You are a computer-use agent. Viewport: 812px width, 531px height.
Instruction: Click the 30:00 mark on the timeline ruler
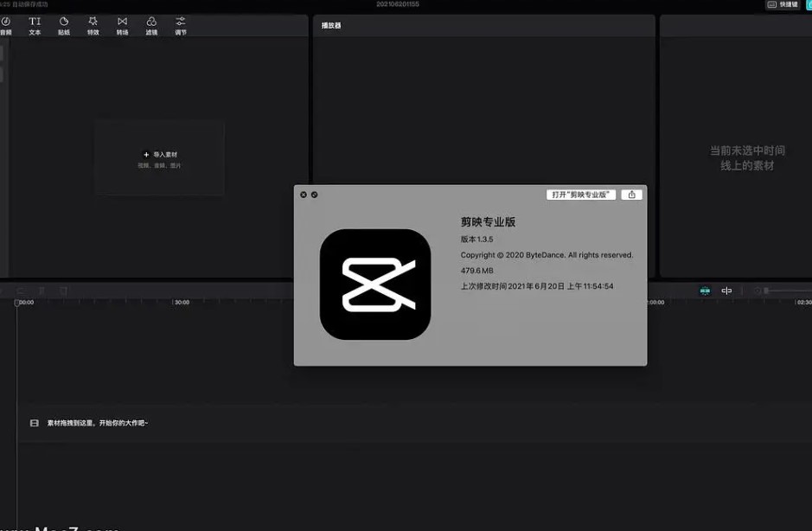pos(182,302)
